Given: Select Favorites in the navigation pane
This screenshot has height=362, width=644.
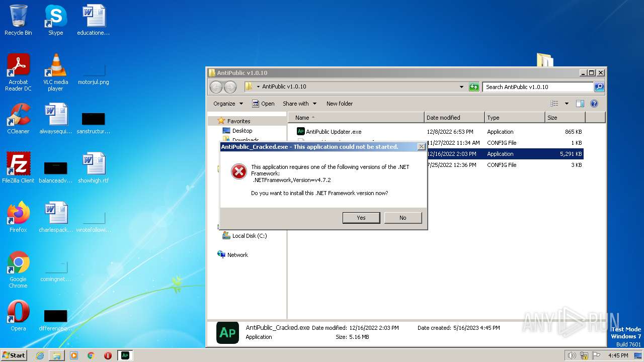Looking at the screenshot, I should click(x=238, y=121).
